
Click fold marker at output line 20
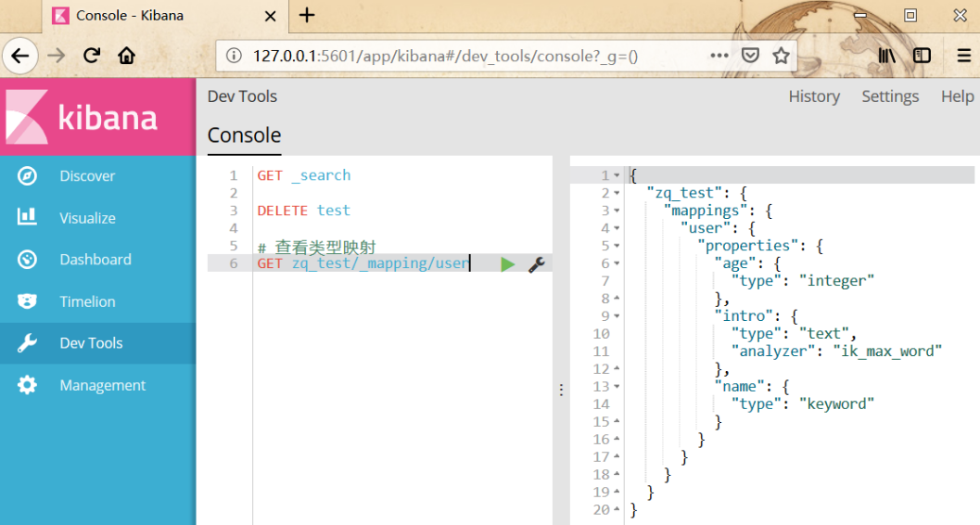(617, 509)
